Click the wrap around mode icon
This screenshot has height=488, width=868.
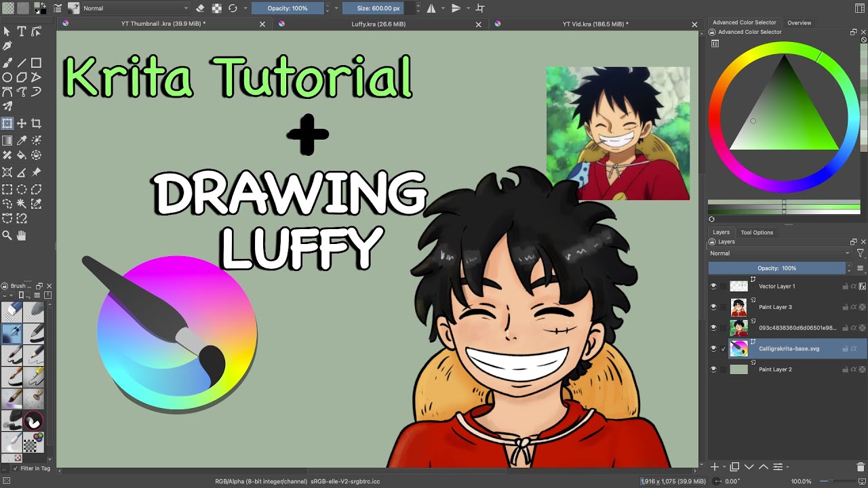point(480,8)
